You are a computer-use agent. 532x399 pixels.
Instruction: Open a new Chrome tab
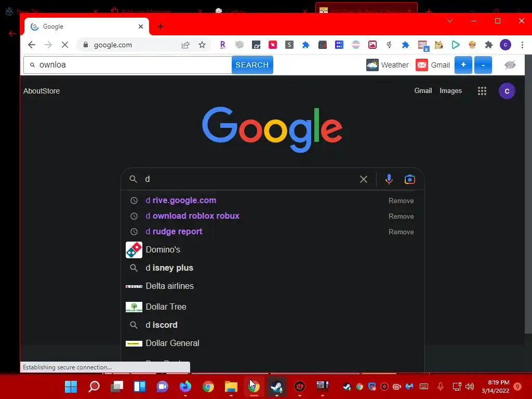coord(161,26)
